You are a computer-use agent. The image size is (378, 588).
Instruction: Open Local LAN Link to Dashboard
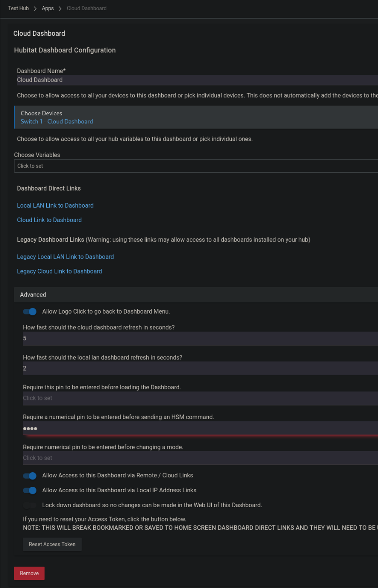click(x=55, y=206)
